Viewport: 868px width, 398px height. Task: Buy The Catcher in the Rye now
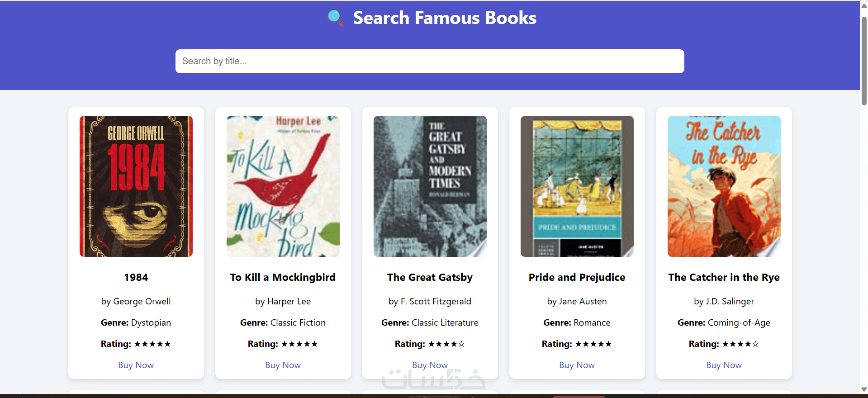(724, 365)
